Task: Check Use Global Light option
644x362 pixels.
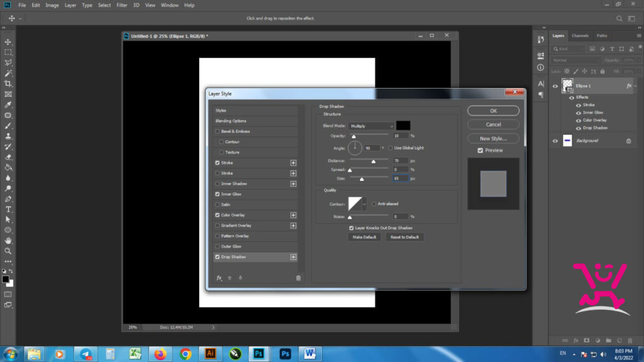Action: 390,148
